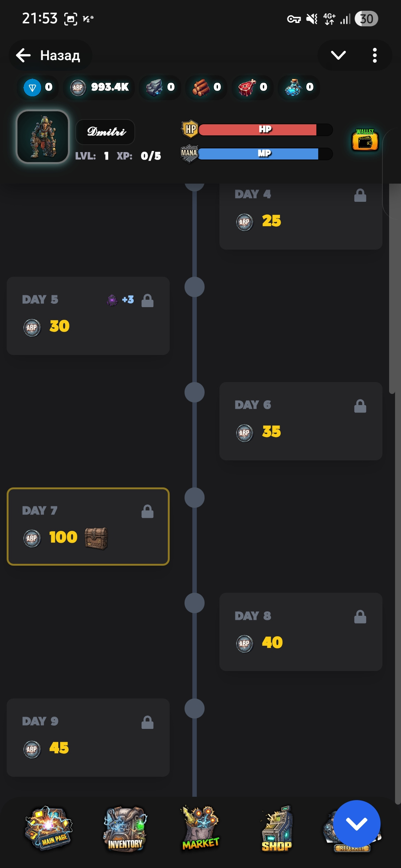
Task: Tap the treasure chest on Day 7
Action: tap(96, 538)
